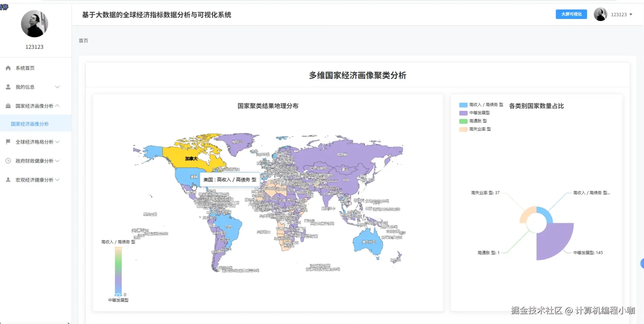Viewport: 644px width, 324px height.
Task: Click the visual map bottom handle near 0
Action: tap(118, 295)
